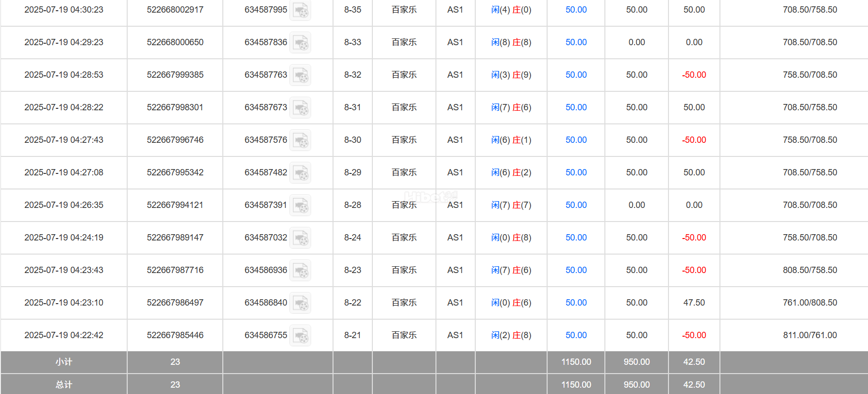Image resolution: width=868 pixels, height=394 pixels.
Task: Click the replay icon next to 634587836
Action: click(300, 43)
